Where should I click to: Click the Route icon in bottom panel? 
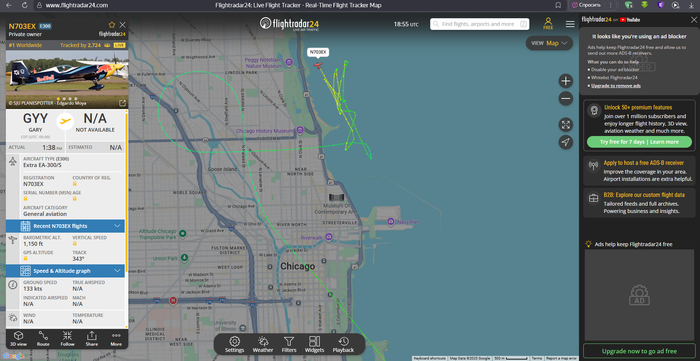(x=43, y=335)
